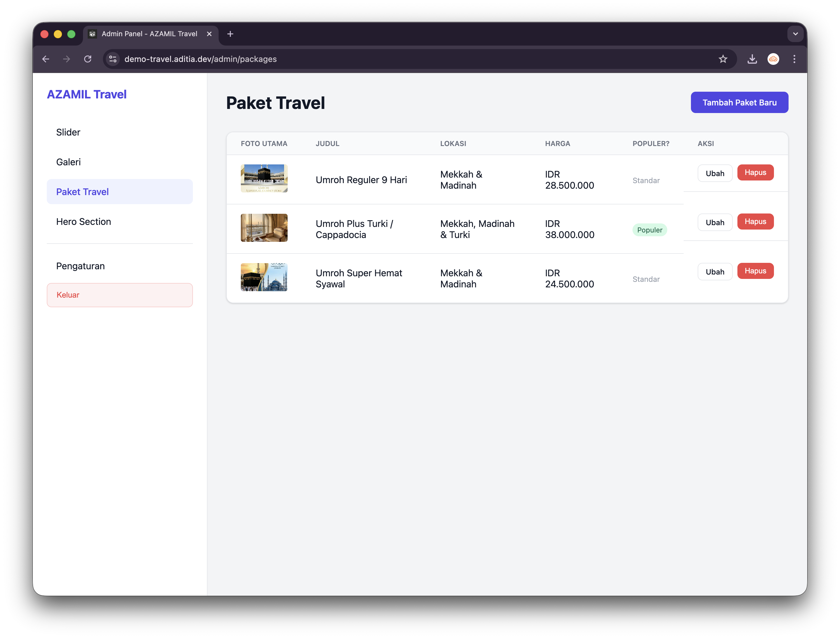Click the Keluar logout button
The height and width of the screenshot is (639, 840).
(x=120, y=295)
